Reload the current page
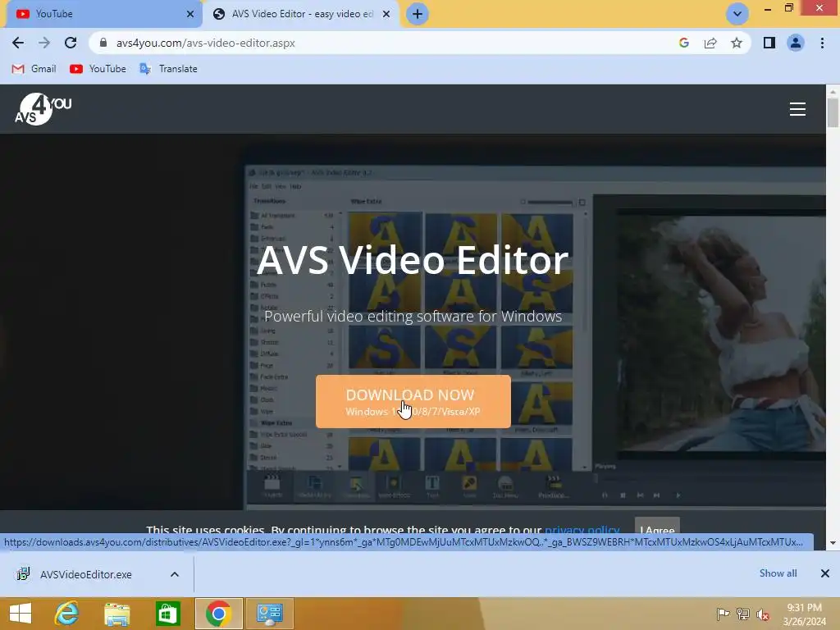This screenshot has height=630, width=840. (x=71, y=43)
